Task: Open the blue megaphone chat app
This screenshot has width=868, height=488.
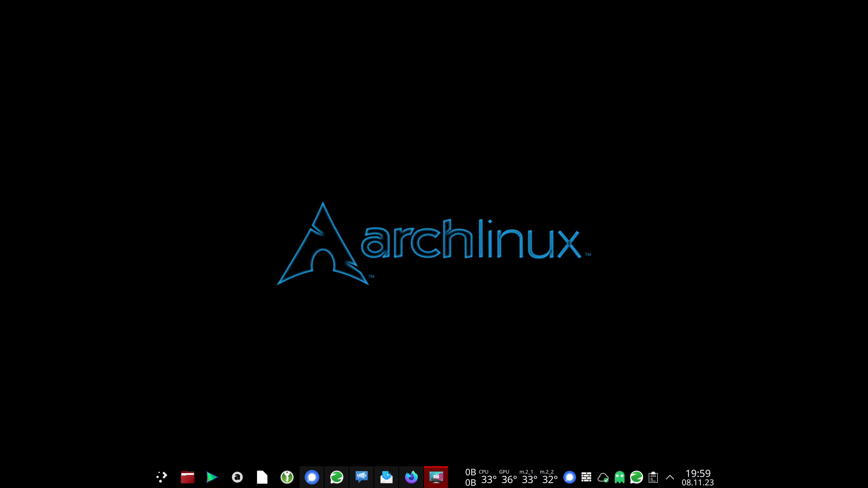Action: 362,477
